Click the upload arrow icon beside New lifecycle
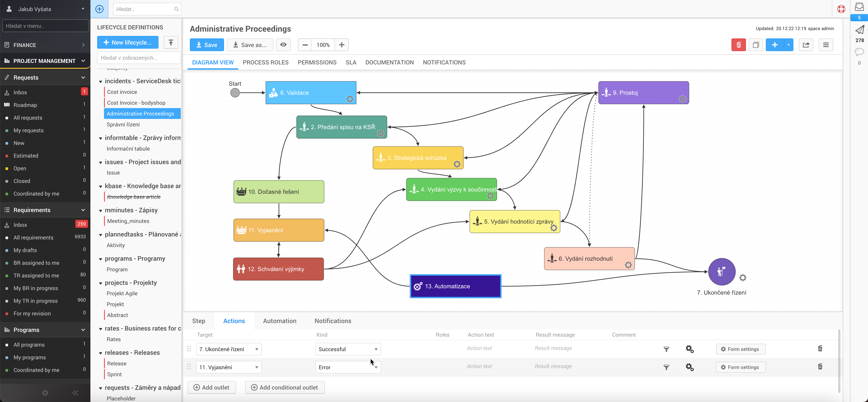 click(171, 43)
